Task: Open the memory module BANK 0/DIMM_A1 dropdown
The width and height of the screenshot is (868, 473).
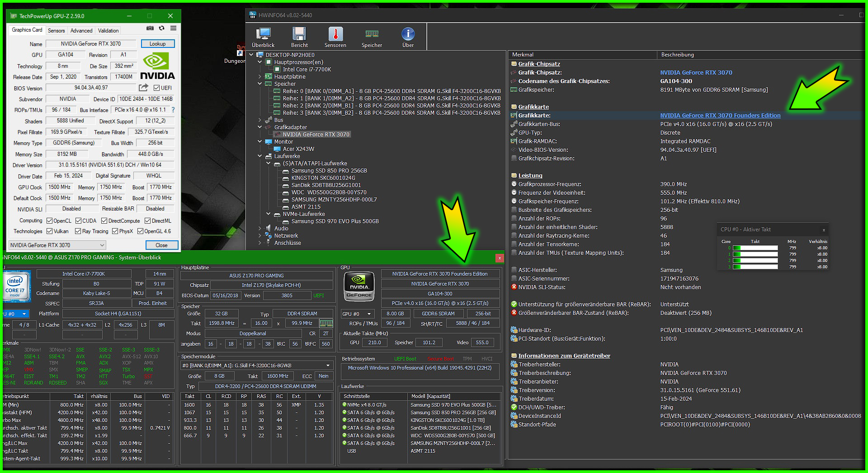Action: (256, 365)
